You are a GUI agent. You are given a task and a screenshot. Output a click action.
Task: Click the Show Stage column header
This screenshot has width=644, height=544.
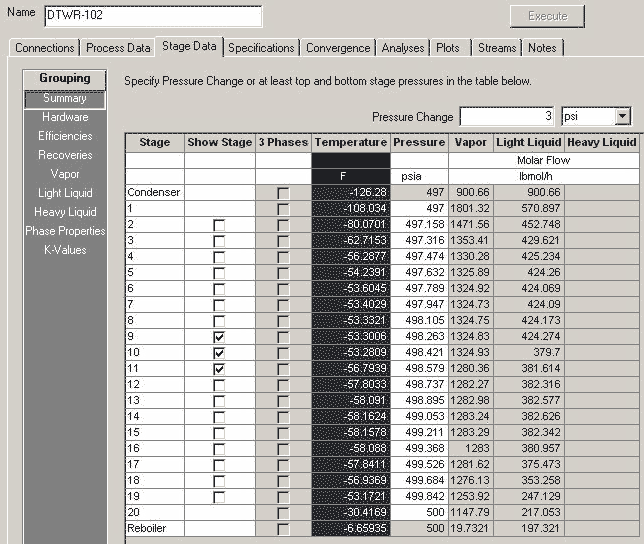click(x=220, y=142)
